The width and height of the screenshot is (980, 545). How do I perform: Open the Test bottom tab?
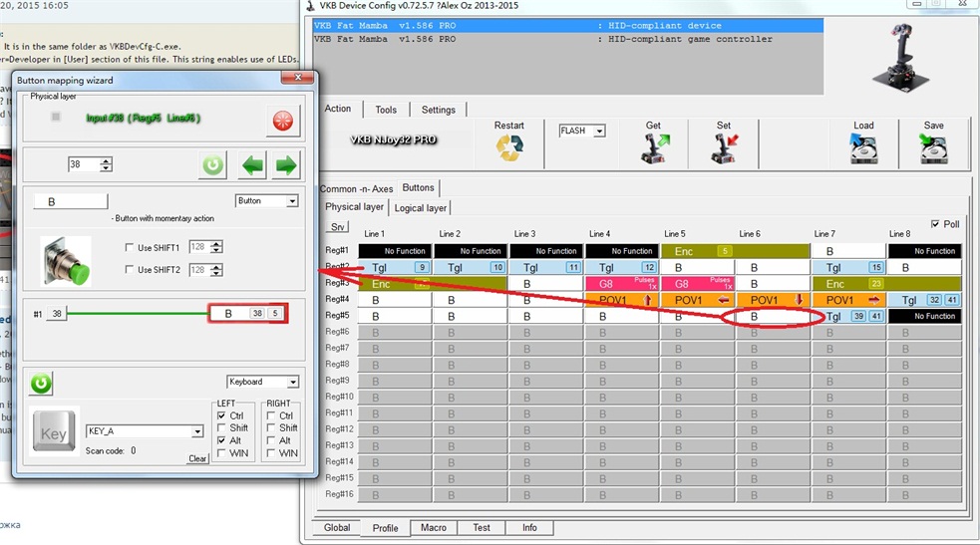(x=482, y=527)
